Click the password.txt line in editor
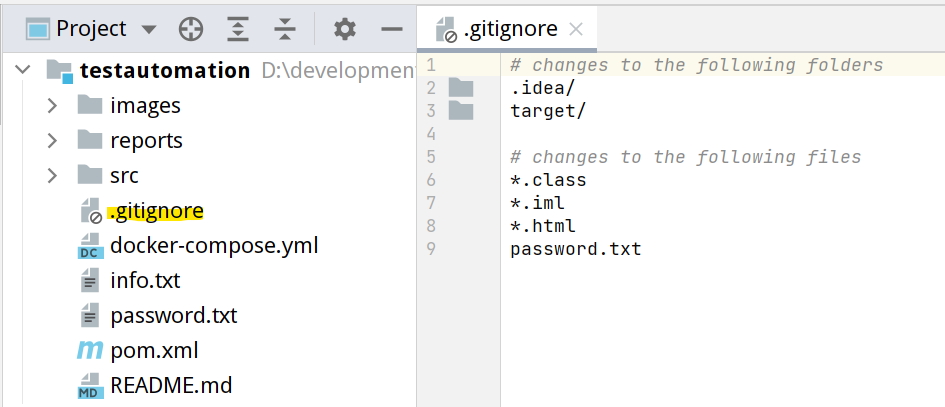 pos(575,249)
